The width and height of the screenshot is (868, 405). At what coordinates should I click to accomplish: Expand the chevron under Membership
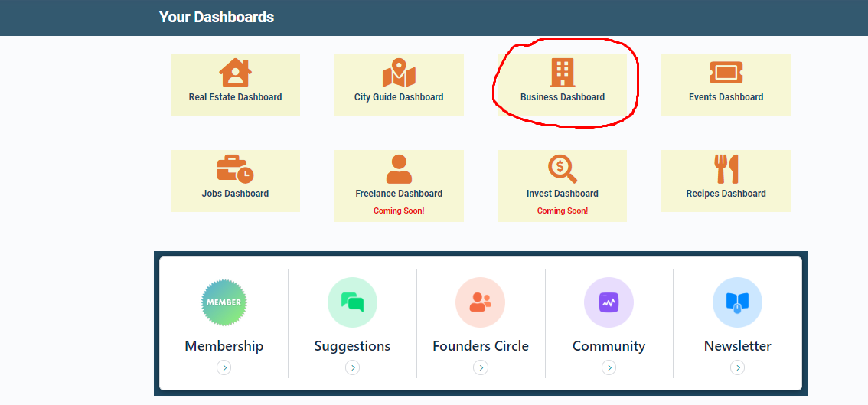pyautogui.click(x=224, y=367)
